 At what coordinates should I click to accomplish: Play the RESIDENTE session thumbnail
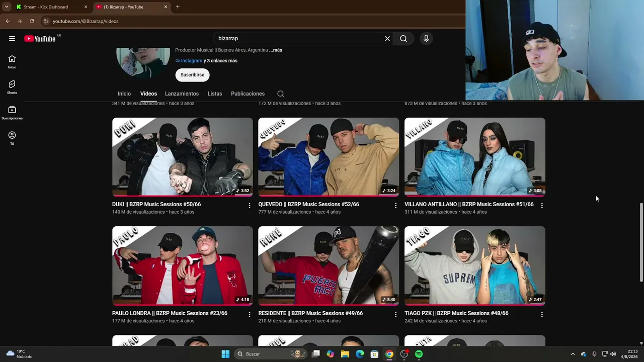[329, 265]
